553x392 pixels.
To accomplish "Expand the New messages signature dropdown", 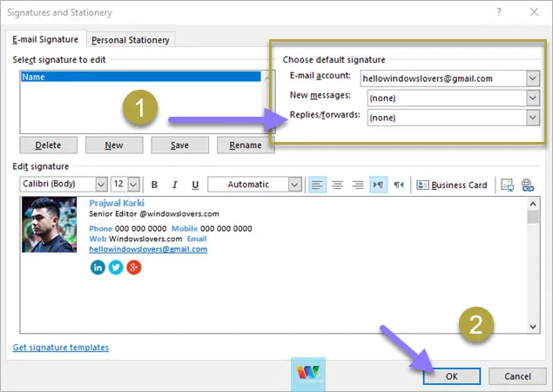I will pos(533,98).
